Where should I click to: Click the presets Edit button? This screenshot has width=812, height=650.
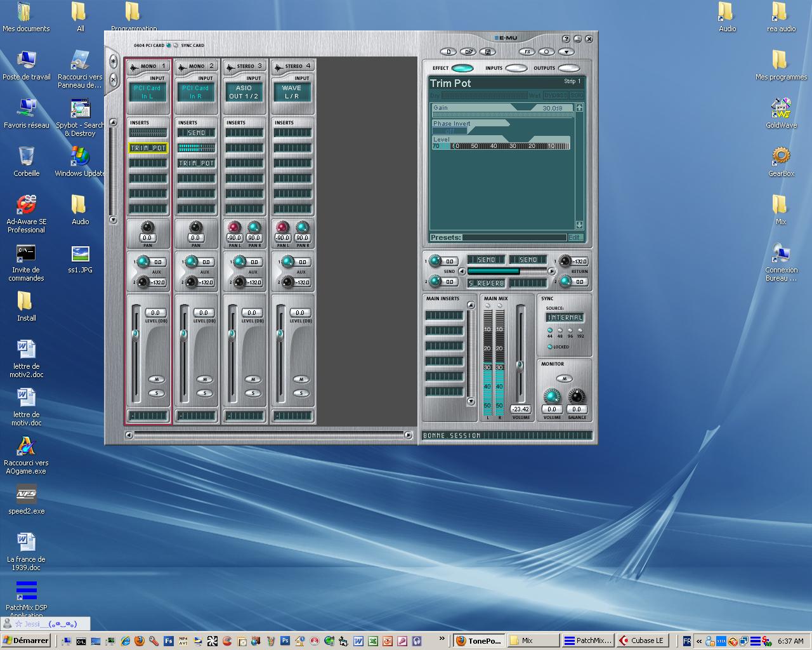575,237
